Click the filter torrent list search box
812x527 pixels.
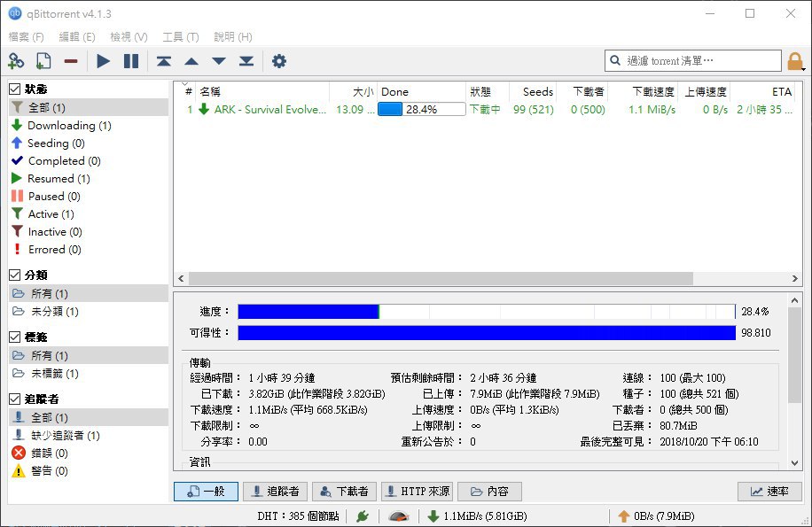click(693, 60)
